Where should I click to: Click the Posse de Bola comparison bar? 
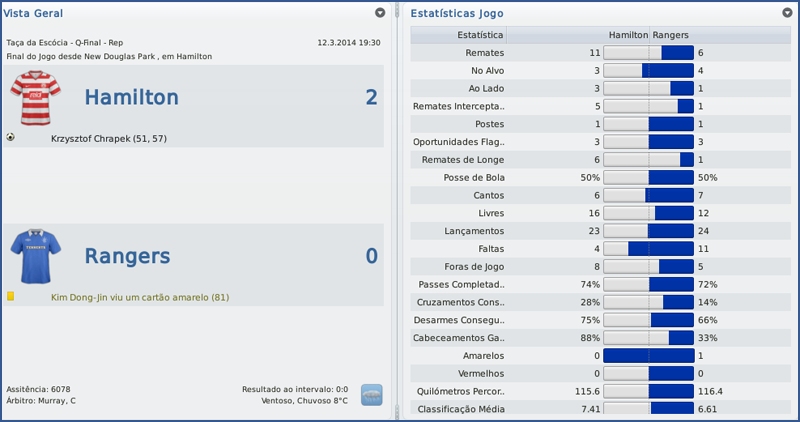649,177
